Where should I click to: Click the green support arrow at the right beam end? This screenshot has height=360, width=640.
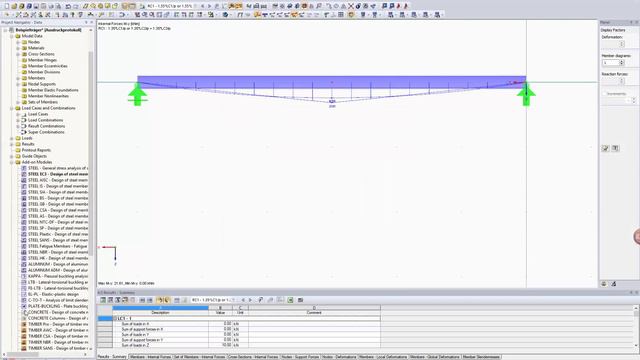pyautogui.click(x=526, y=95)
